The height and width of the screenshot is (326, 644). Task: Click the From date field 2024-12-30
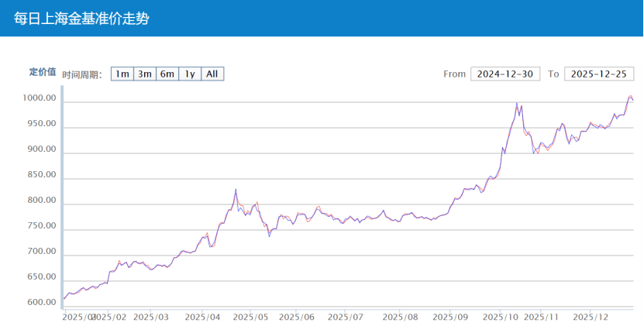[505, 74]
